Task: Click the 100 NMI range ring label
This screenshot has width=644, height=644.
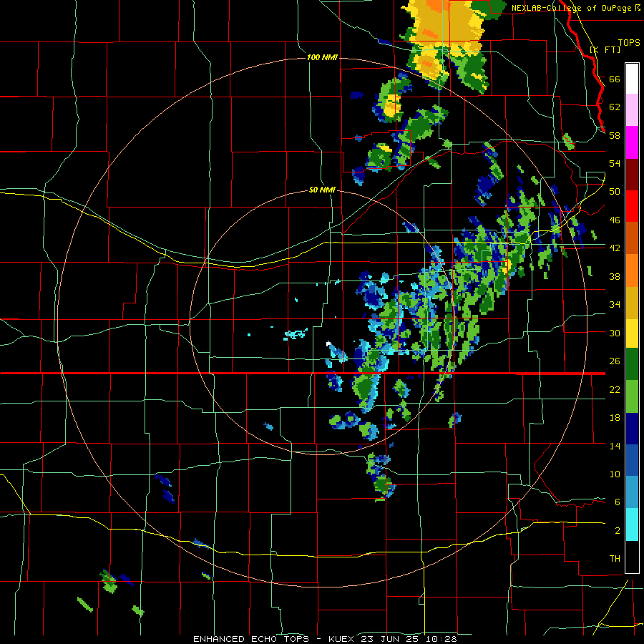Action: pos(322,57)
